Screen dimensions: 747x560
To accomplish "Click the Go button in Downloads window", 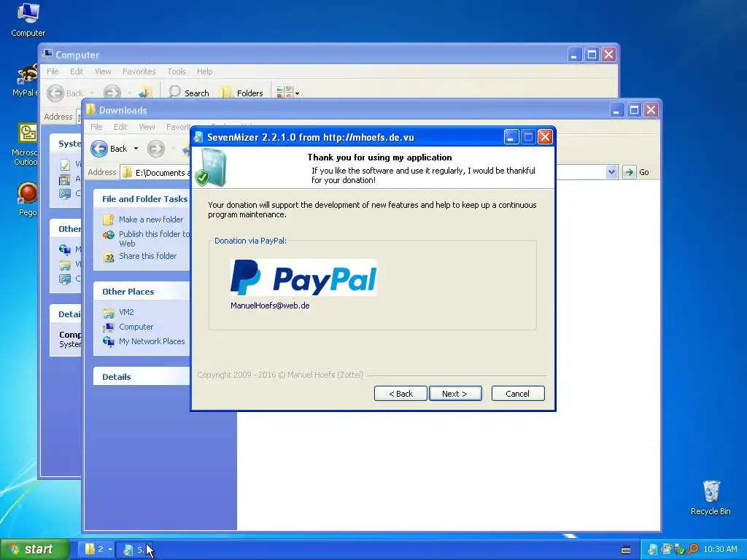I will [x=636, y=172].
